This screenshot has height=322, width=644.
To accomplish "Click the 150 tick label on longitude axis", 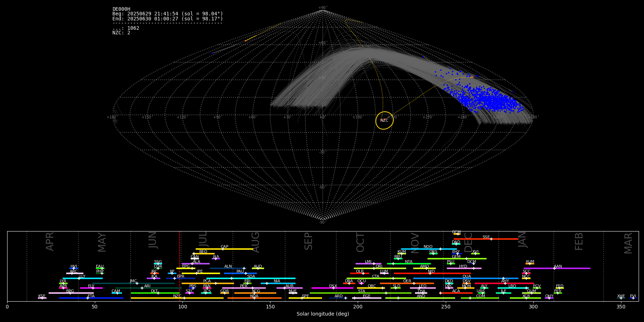I will (270, 307).
